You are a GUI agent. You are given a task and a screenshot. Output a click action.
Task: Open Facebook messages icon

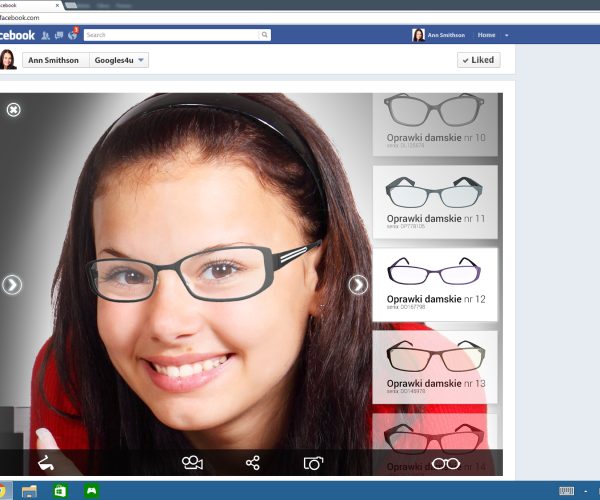coord(59,35)
